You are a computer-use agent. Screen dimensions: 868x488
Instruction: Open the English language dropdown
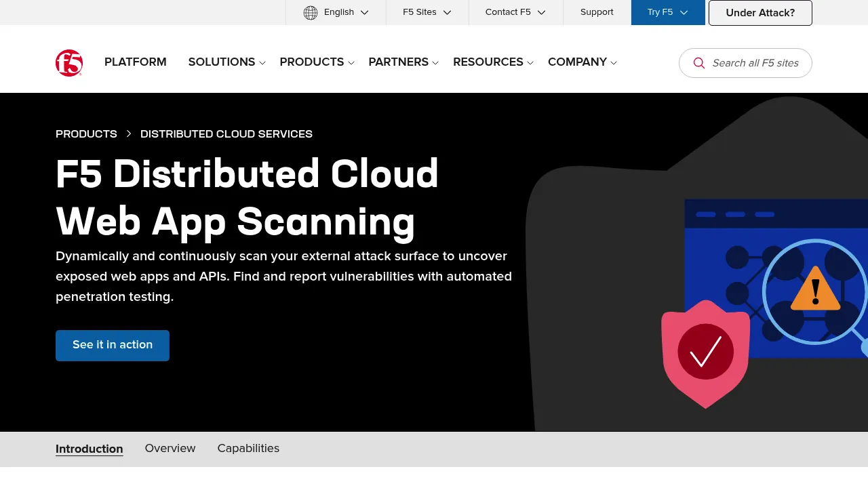[x=336, y=12]
